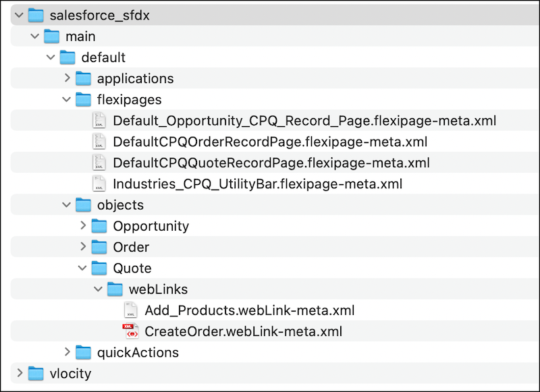Click the Default_Opportunity_CPQ_Record_Page XML file icon
This screenshot has width=540, height=392.
click(99, 121)
